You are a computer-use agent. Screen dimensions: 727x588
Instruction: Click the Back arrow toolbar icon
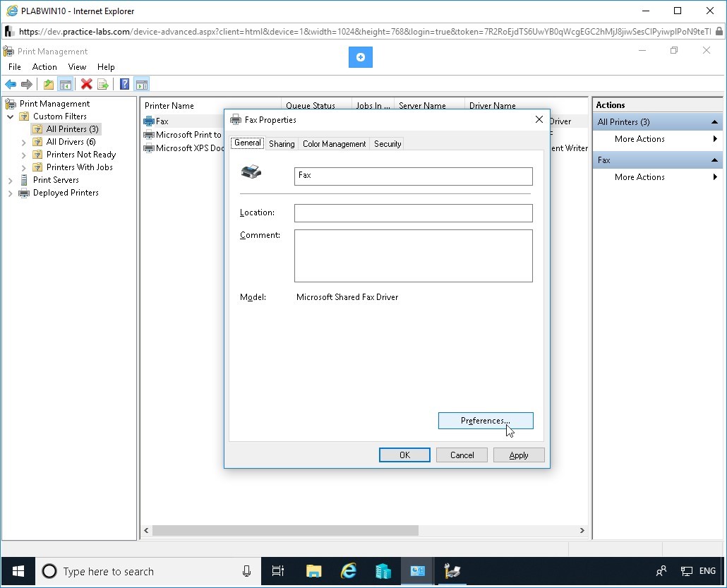tap(10, 85)
